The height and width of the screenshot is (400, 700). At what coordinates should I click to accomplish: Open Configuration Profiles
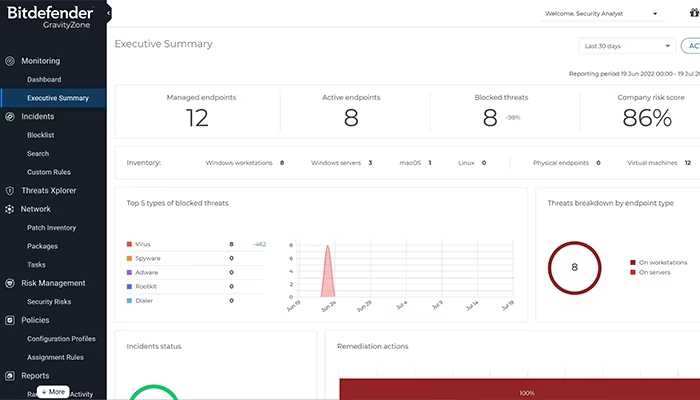point(61,339)
